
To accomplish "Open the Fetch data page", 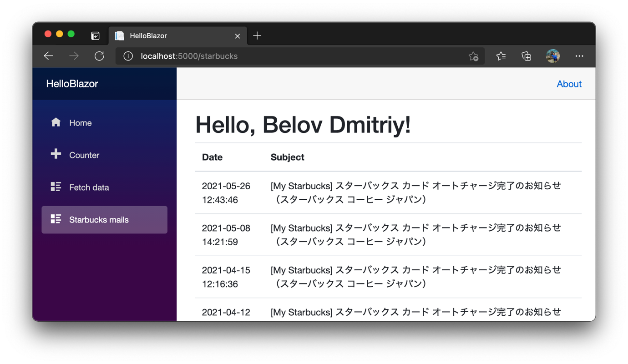I will 105,187.
